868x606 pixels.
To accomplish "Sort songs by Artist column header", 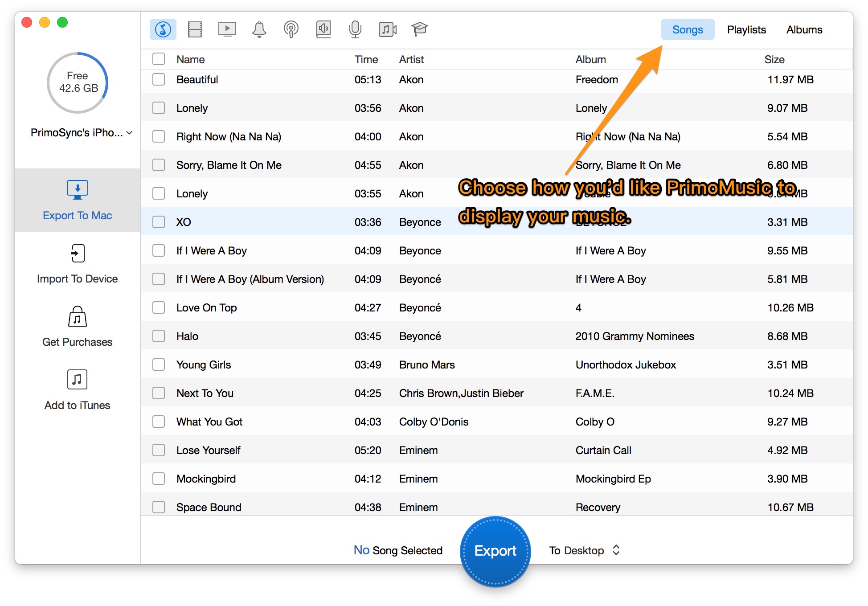I will pos(412,59).
